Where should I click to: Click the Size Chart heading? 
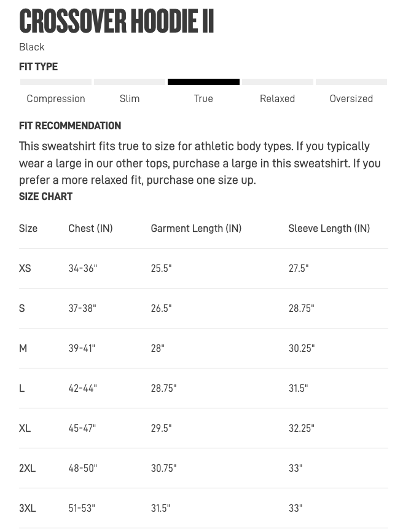(x=45, y=196)
